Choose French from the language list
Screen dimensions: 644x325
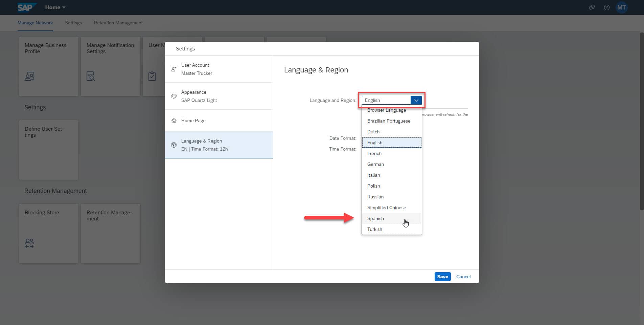392,153
